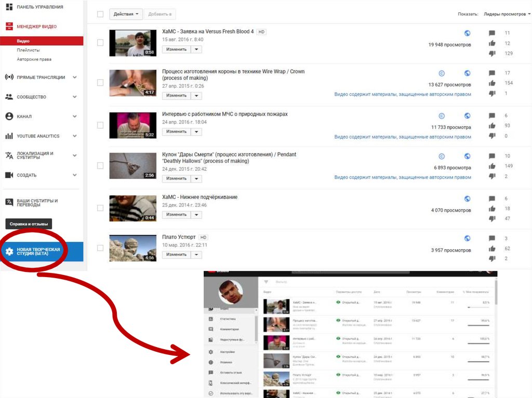This screenshot has width=532, height=398.
Task: Click the Create camera icon in sidebar
Action: (9, 175)
